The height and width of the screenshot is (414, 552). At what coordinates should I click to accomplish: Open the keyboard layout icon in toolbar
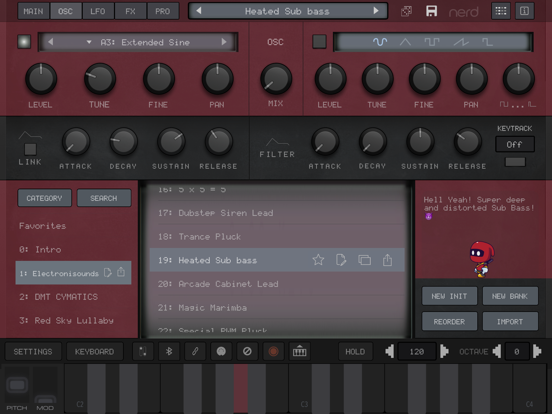click(300, 351)
